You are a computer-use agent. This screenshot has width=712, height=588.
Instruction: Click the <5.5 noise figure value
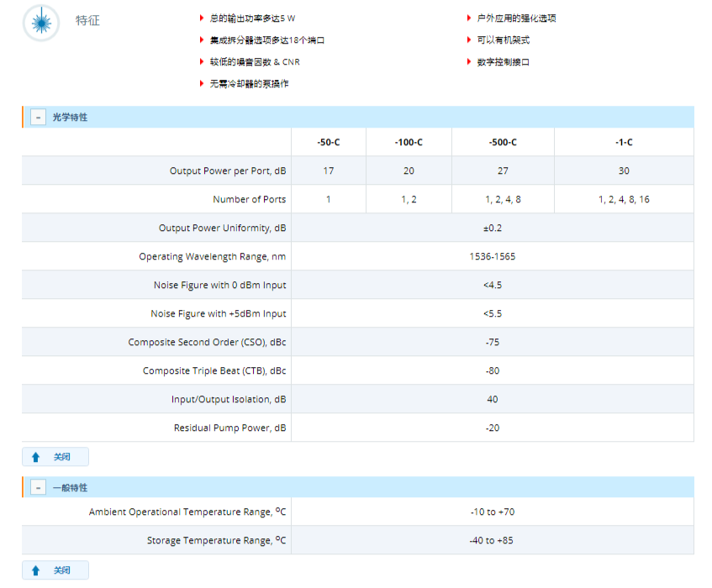click(x=493, y=313)
